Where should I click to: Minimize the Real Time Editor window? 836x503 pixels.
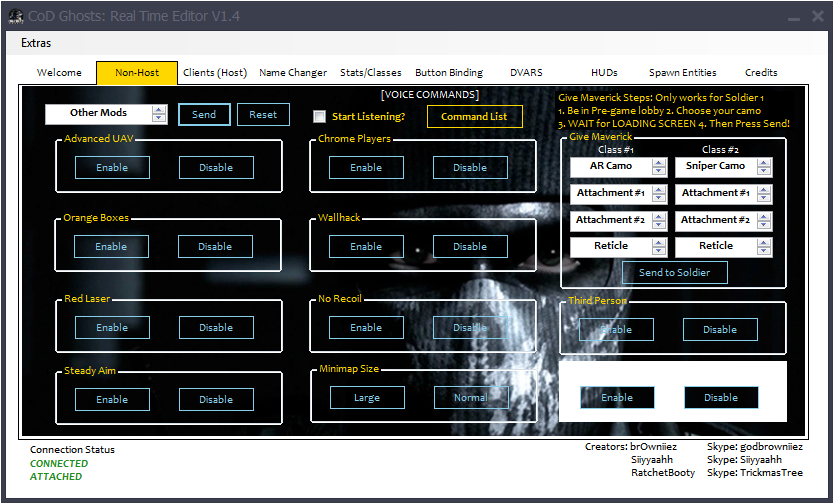coord(794,17)
